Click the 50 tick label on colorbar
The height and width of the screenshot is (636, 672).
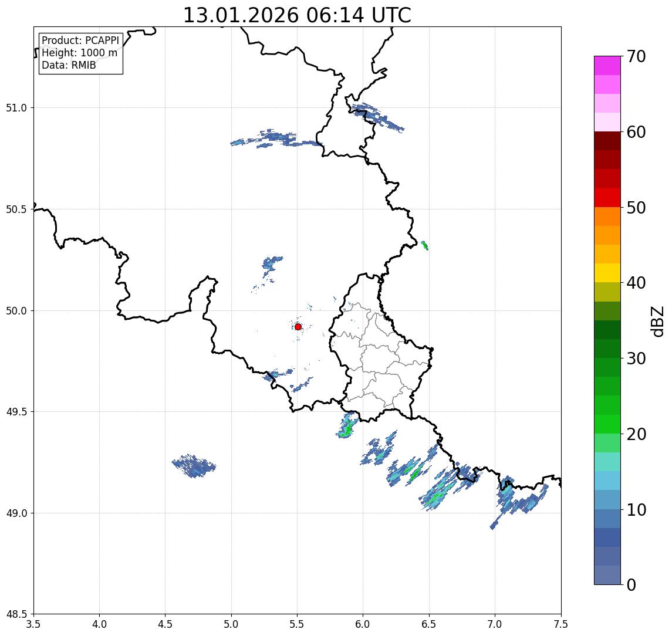636,208
